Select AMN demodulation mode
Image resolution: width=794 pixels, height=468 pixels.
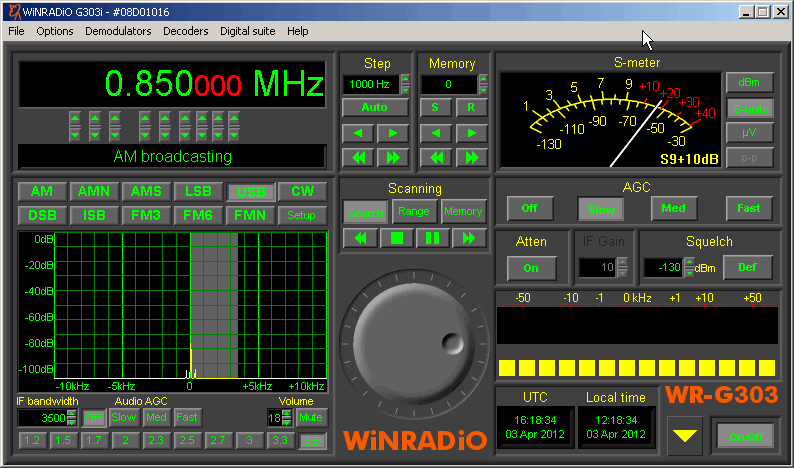(94, 191)
